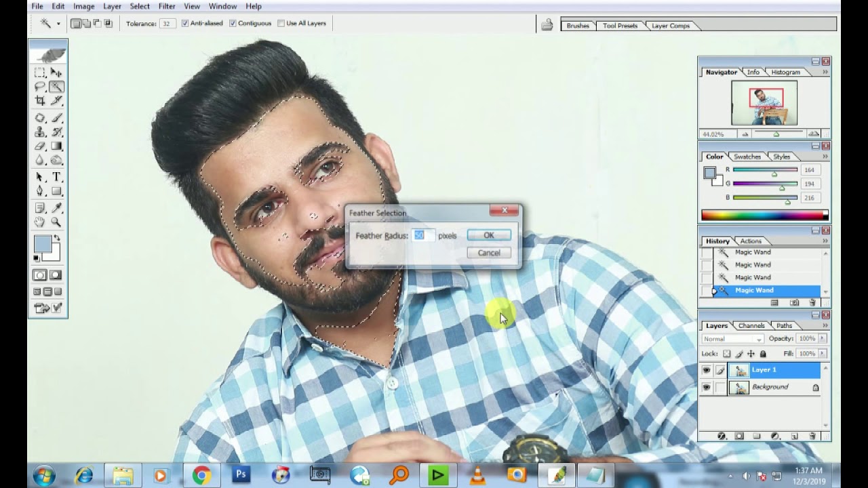Open the Fill slider arrow
Screen dimensions: 868x488
[x=823, y=354]
